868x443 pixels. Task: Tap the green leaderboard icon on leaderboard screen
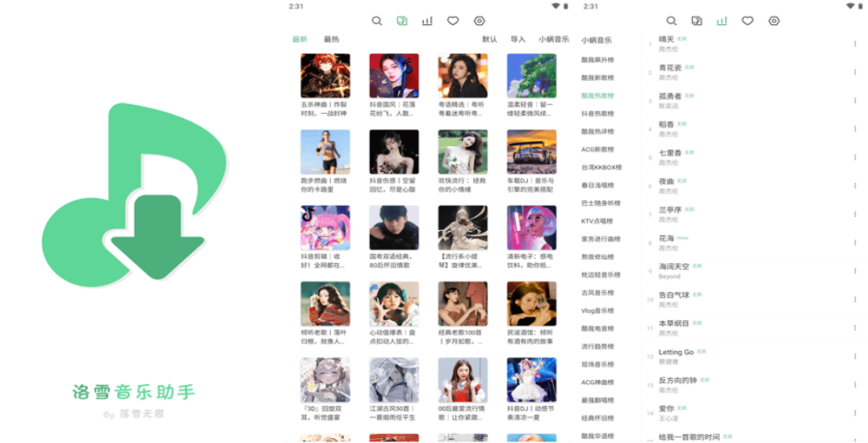coord(722,21)
